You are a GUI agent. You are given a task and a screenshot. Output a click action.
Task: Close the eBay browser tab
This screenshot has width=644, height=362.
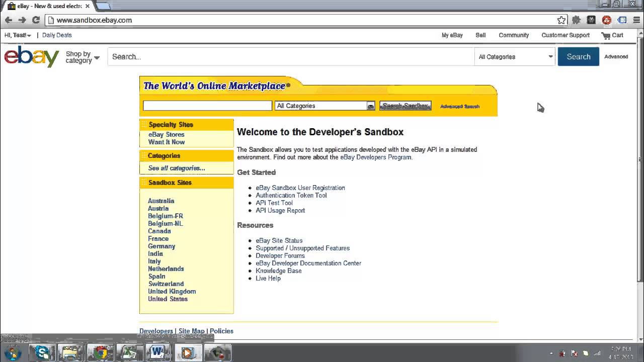coord(87,6)
